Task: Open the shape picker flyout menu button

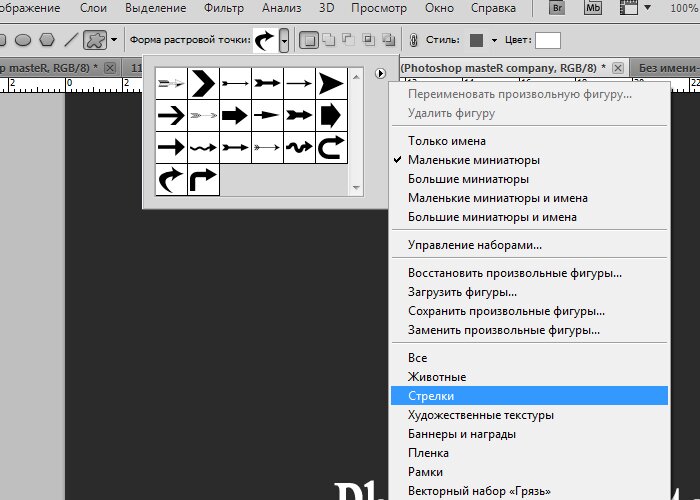Action: [379, 74]
